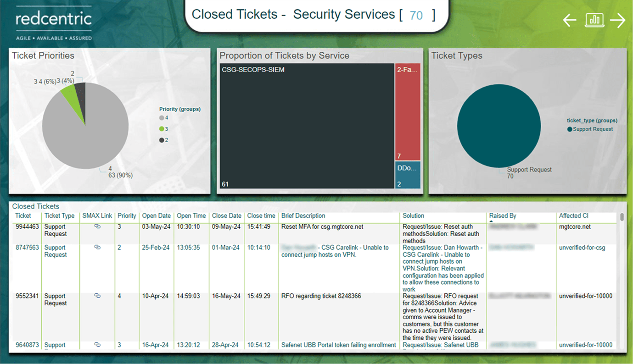Viewport: 633px width, 364px height.
Task: Click 'RFO regarding ticket 8248366' description
Action: (x=321, y=296)
